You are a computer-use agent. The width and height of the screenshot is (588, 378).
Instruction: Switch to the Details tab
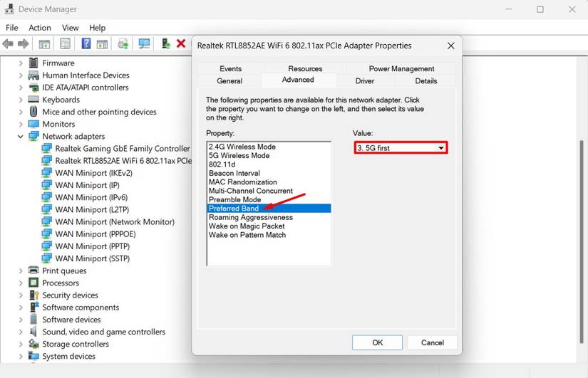tap(426, 81)
